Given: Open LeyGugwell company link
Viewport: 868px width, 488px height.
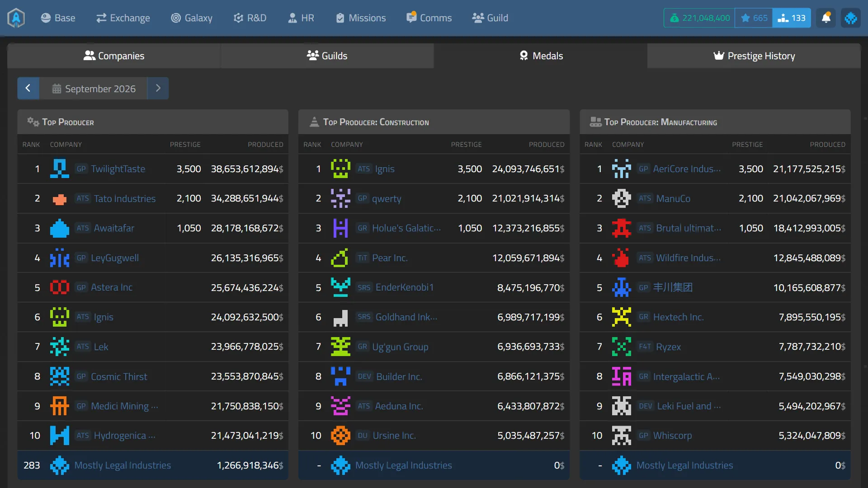Looking at the screenshot, I should pyautogui.click(x=115, y=258).
